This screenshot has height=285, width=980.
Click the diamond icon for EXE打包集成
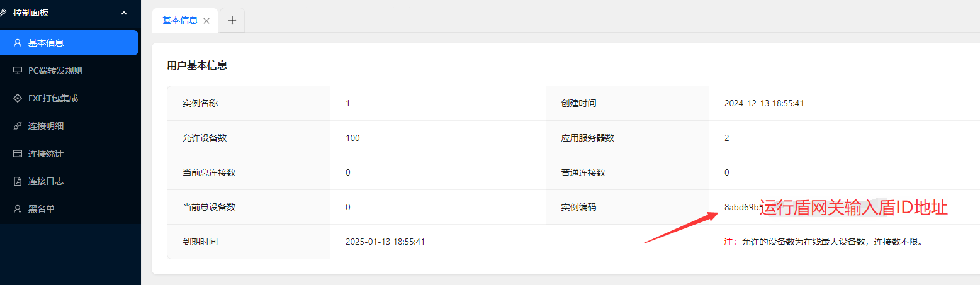click(18, 98)
